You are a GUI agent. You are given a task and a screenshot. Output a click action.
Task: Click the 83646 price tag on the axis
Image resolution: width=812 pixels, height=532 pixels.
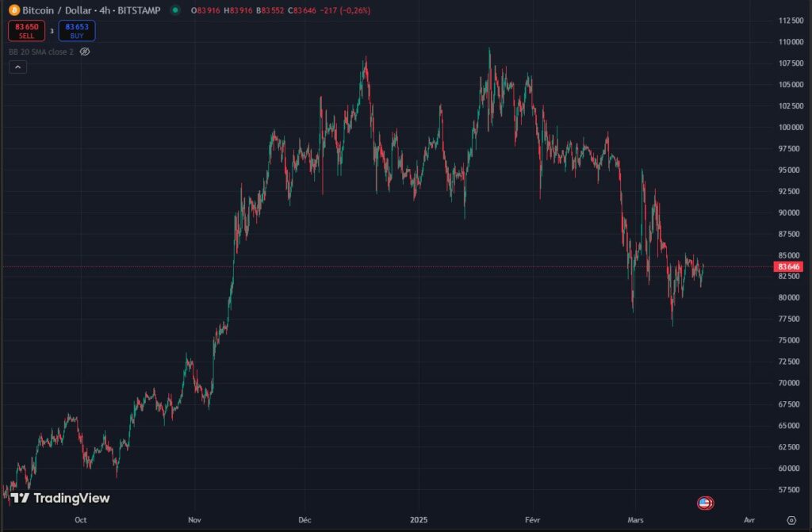point(789,267)
